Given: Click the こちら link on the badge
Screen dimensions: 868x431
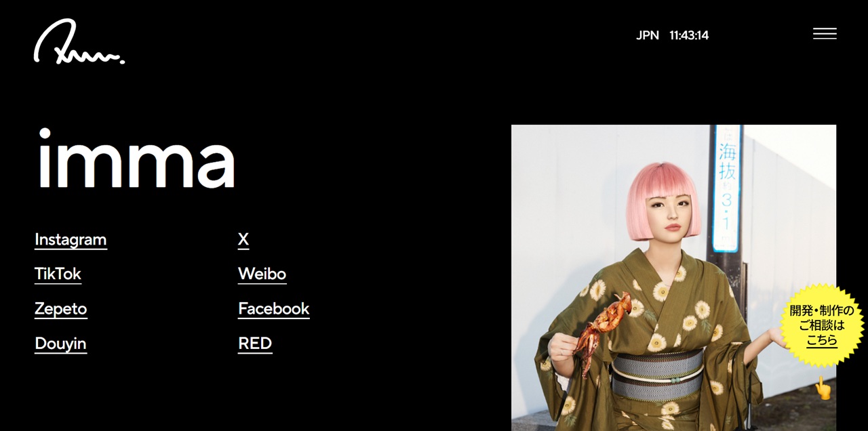Looking at the screenshot, I should coord(822,341).
